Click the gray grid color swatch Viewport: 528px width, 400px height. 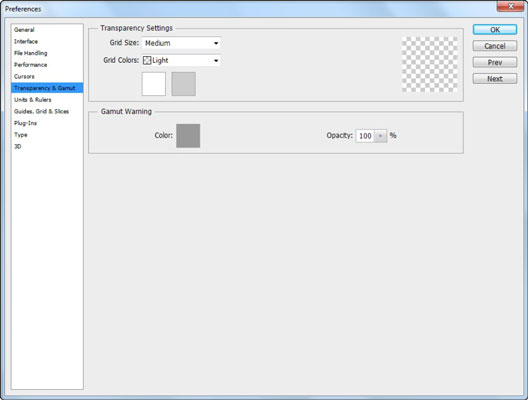pyautogui.click(x=184, y=84)
